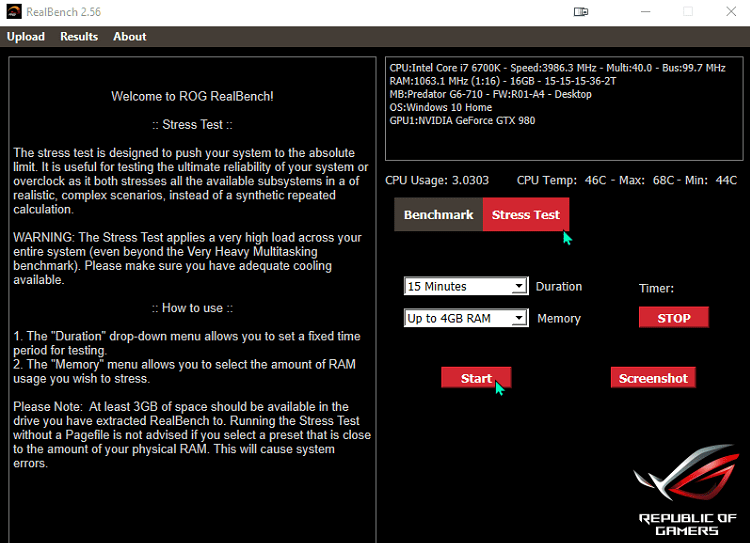Take a Screenshot with the red button
750x543 pixels.
653,378
